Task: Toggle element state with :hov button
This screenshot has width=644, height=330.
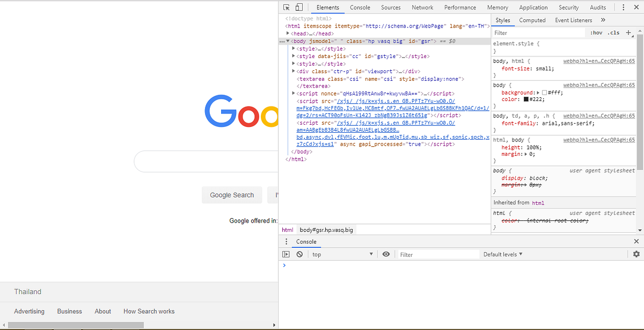Action: [x=596, y=32]
